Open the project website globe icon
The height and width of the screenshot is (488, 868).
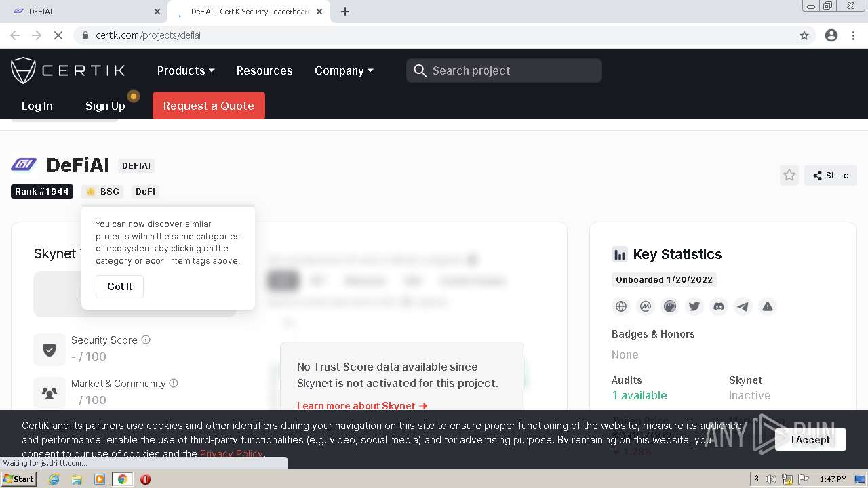[621, 306]
